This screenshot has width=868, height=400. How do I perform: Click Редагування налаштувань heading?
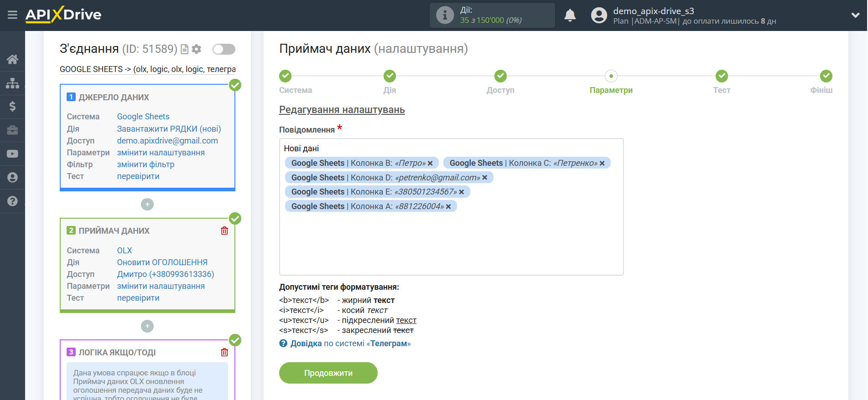[342, 110]
